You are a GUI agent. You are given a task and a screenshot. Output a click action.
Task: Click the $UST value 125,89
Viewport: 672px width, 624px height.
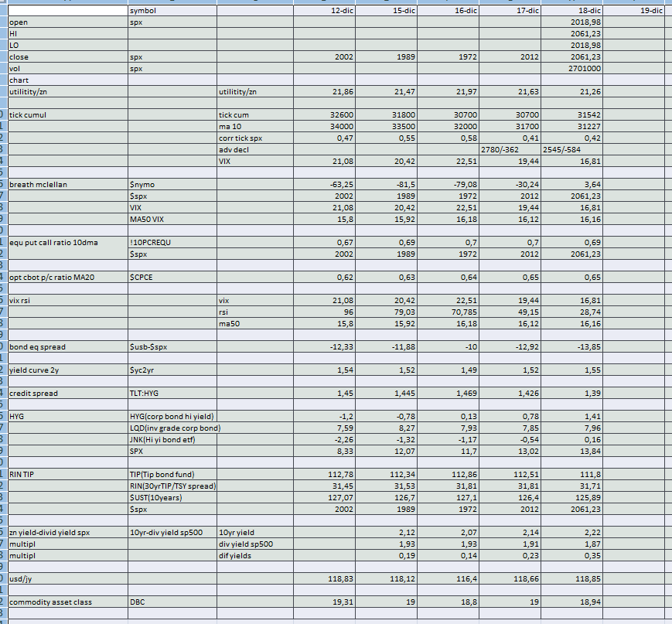point(571,497)
